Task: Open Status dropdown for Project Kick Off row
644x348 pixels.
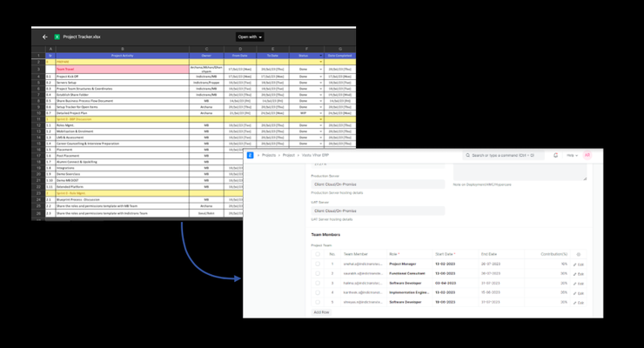Action: [320, 77]
